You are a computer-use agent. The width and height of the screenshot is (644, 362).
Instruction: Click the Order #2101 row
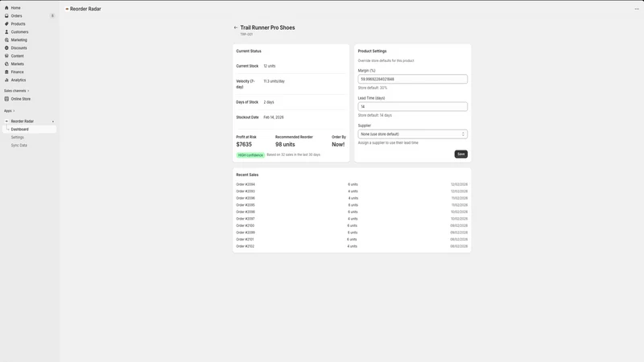(x=352, y=239)
